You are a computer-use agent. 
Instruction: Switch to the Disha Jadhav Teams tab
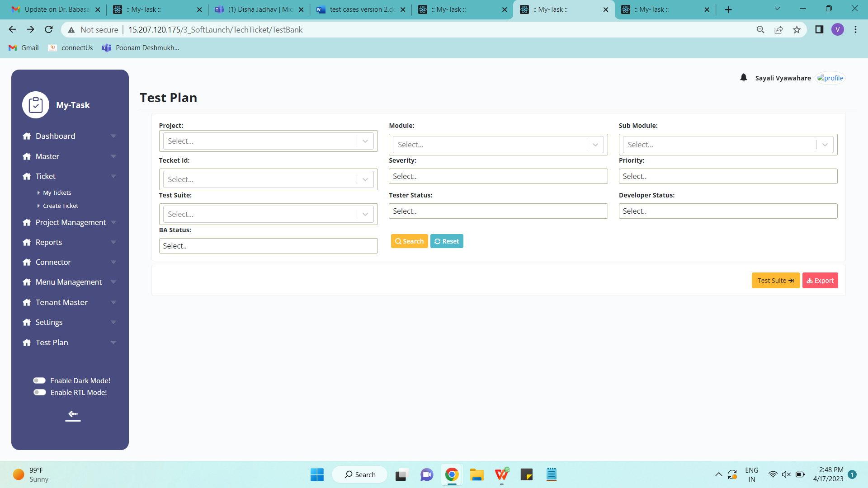[x=259, y=9]
